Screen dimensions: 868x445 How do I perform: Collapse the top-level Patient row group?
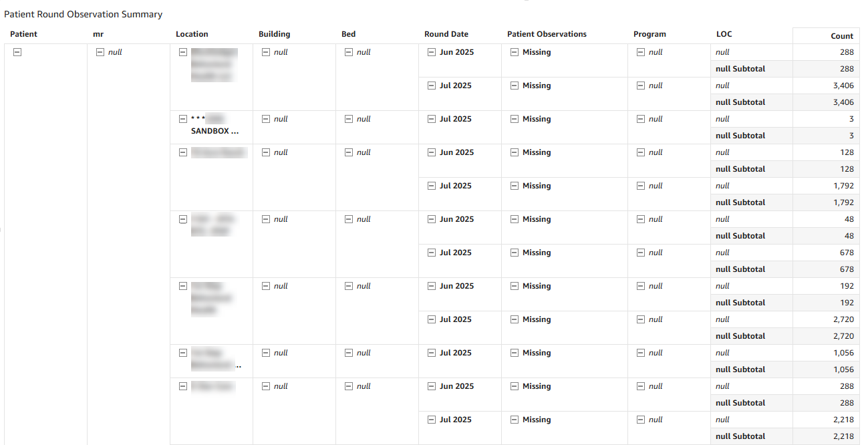point(17,52)
